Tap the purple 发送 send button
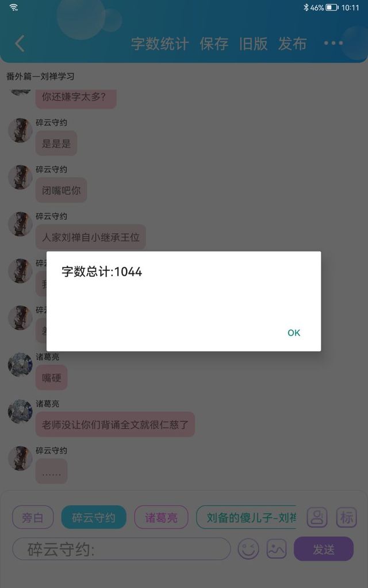This screenshot has height=588, width=368. (x=324, y=549)
